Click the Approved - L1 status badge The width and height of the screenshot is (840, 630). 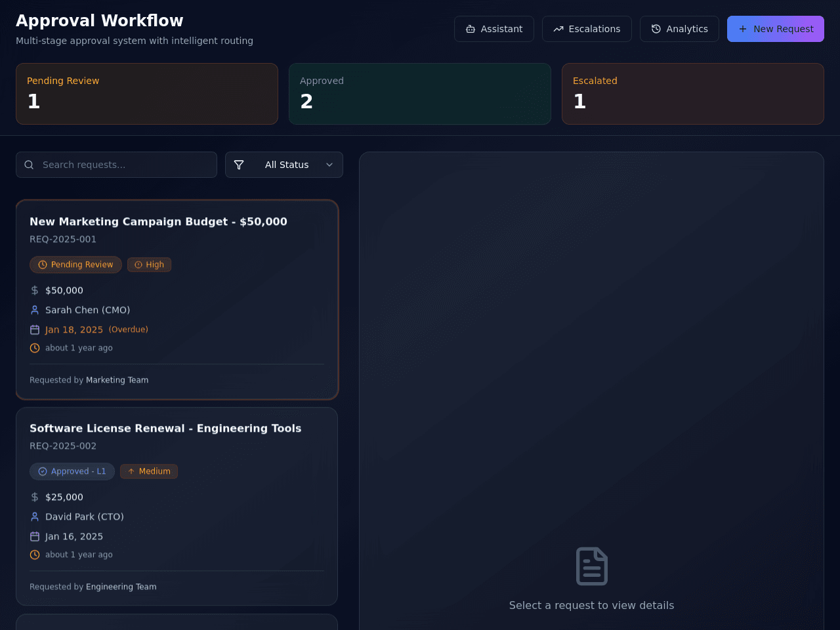pos(72,471)
